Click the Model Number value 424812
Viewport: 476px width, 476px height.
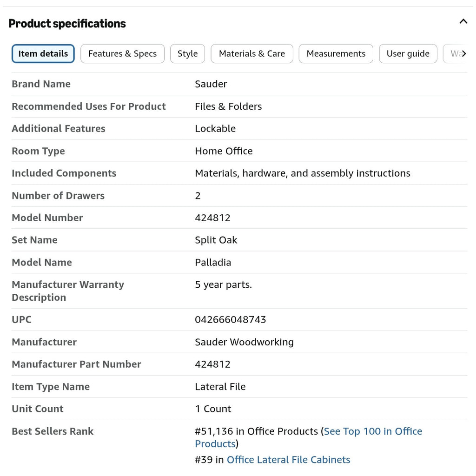212,218
